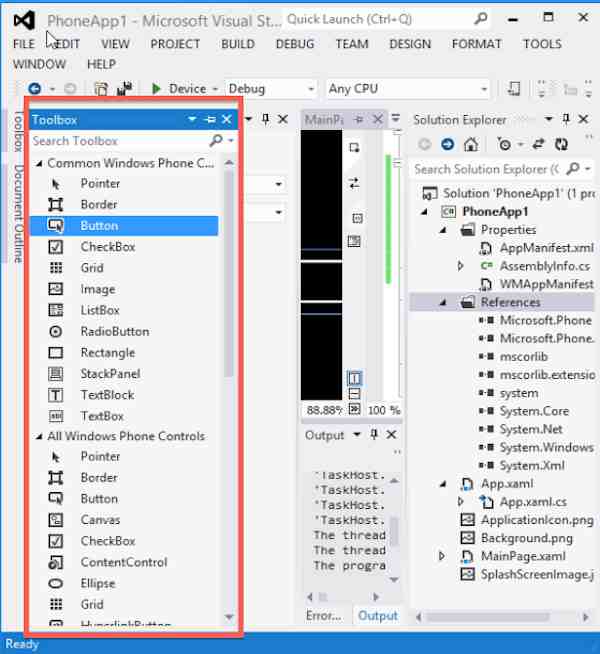Open the Output window options dropdown

tap(357, 435)
